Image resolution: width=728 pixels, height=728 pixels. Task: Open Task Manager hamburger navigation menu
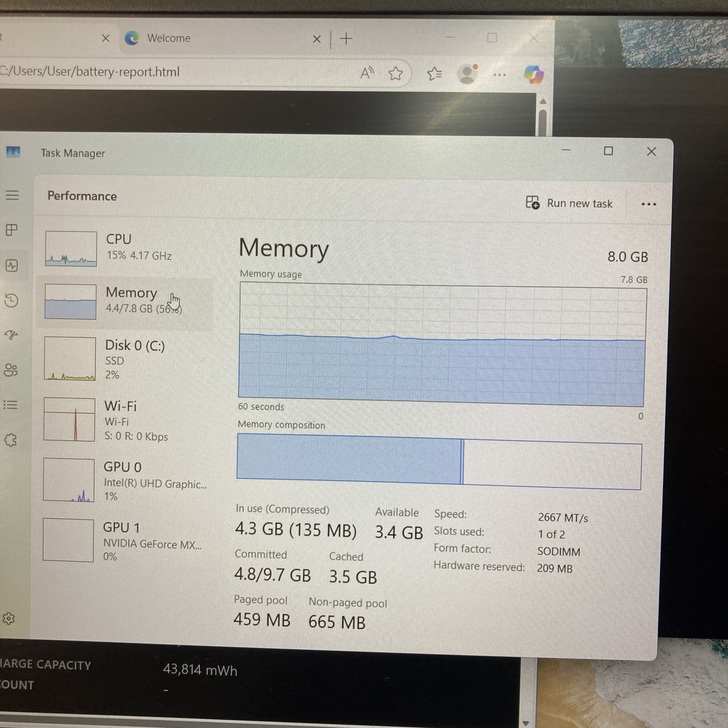[x=12, y=195]
